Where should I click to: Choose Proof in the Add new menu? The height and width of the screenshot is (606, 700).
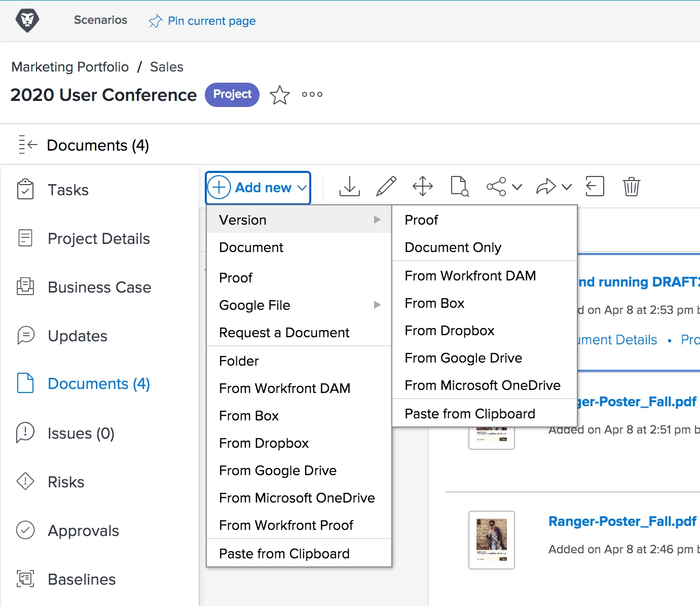click(299, 278)
